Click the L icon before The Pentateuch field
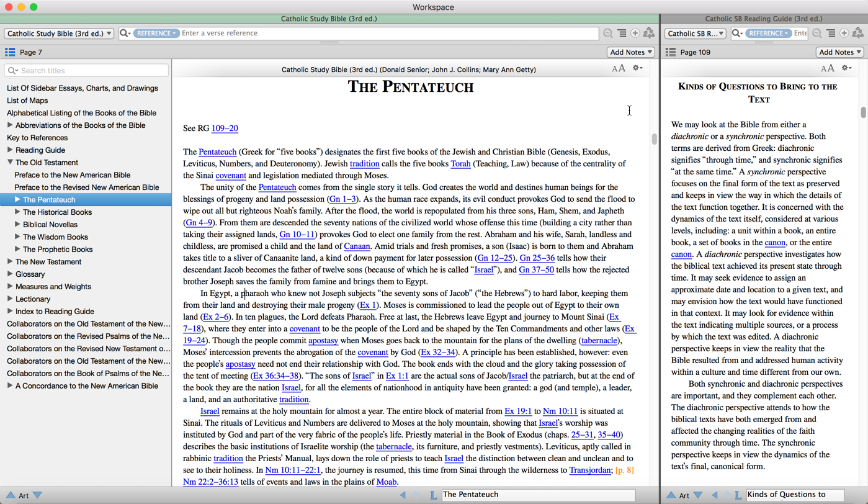This screenshot has width=868, height=504. coord(433,495)
